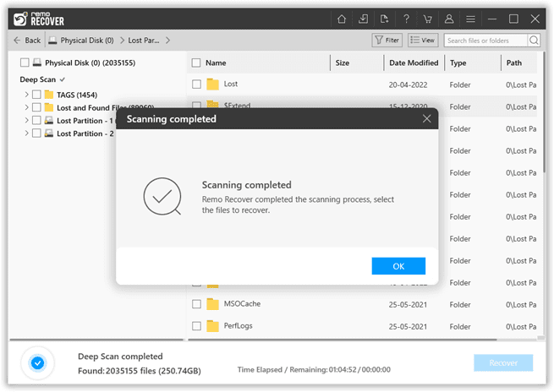This screenshot has width=554, height=392.
Task: Select the Physical Disk (0) (2035155) tree item
Action: [91, 63]
